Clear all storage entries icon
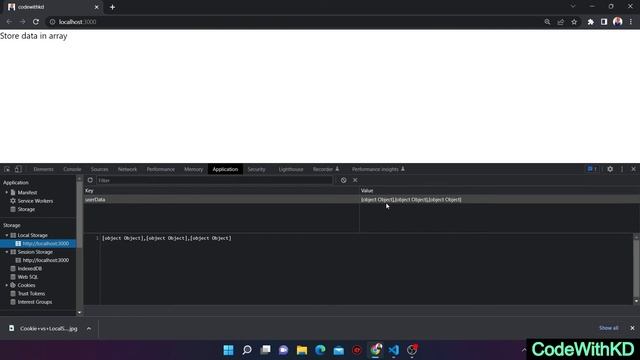 tap(344, 180)
